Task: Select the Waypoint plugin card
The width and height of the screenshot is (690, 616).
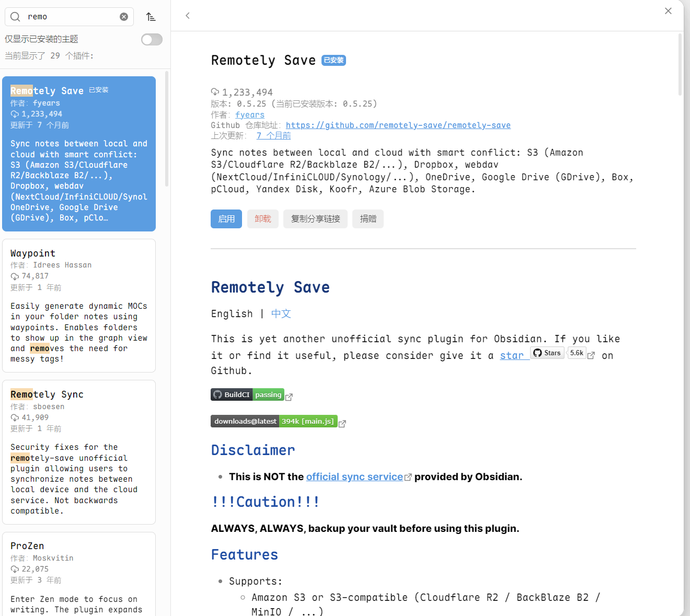Action: click(79, 305)
